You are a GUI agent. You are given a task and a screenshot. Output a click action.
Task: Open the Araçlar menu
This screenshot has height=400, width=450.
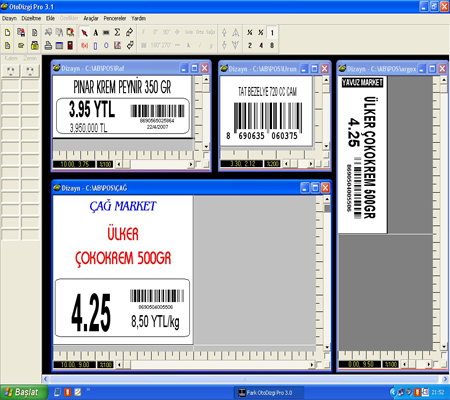pyautogui.click(x=91, y=18)
